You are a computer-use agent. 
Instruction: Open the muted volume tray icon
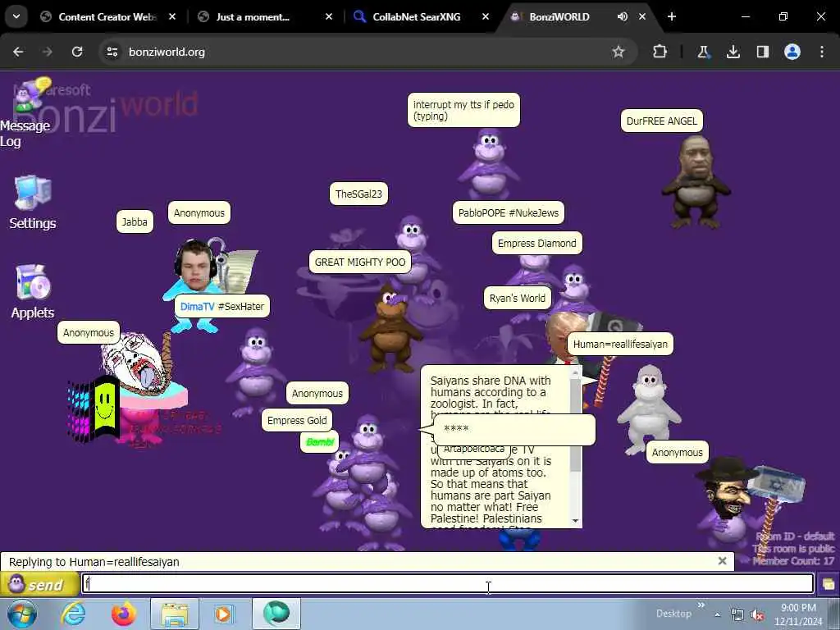(757, 614)
